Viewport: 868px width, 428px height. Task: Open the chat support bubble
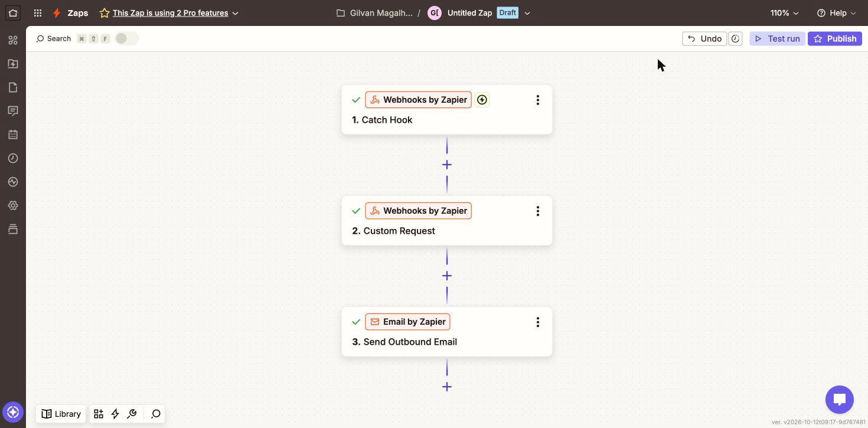[x=840, y=400]
